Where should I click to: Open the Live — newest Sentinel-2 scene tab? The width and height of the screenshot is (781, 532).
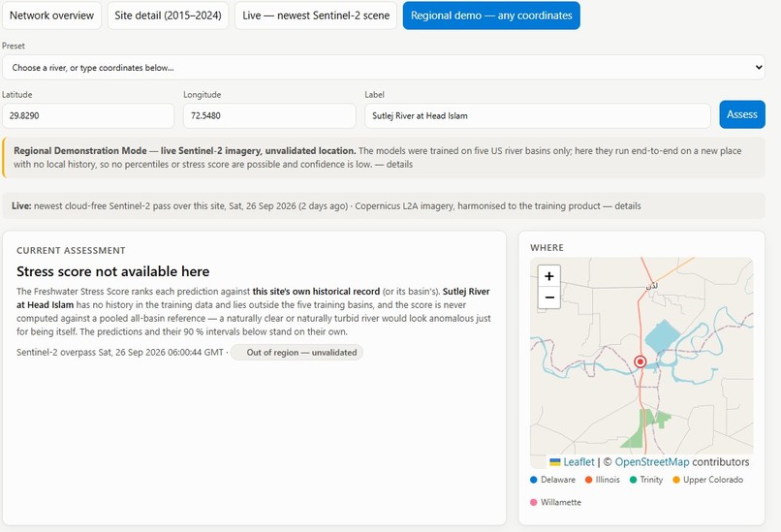[316, 16]
